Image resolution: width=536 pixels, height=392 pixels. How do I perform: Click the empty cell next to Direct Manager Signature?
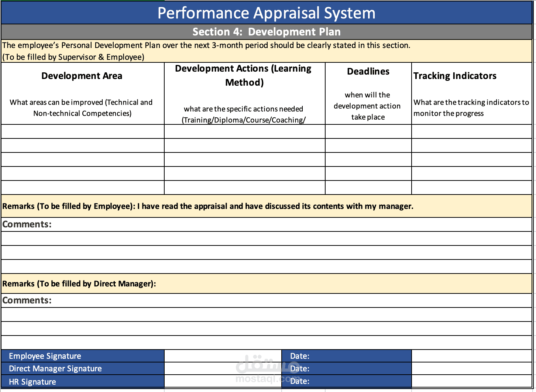click(x=223, y=368)
